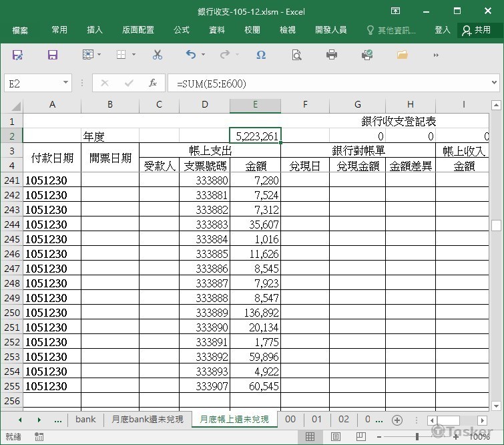The image size is (504, 445).
Task: Click the Cut scissors icon
Action: 157,55
